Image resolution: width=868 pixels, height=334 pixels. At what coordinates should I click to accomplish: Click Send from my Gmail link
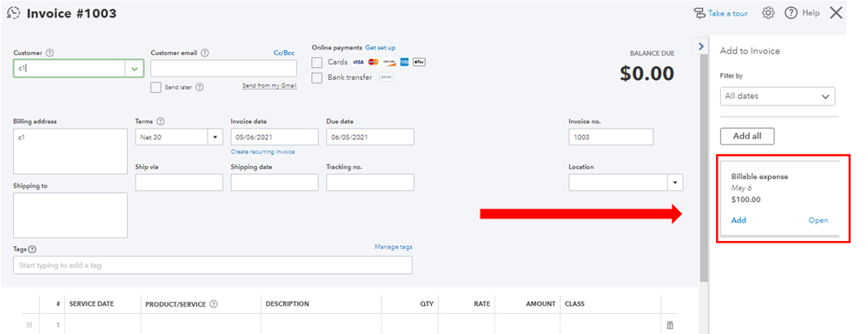[269, 86]
